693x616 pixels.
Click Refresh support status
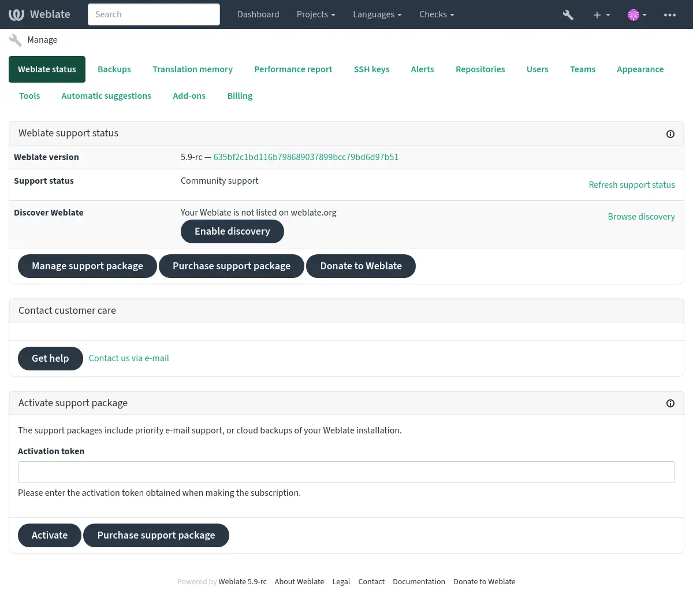632,185
